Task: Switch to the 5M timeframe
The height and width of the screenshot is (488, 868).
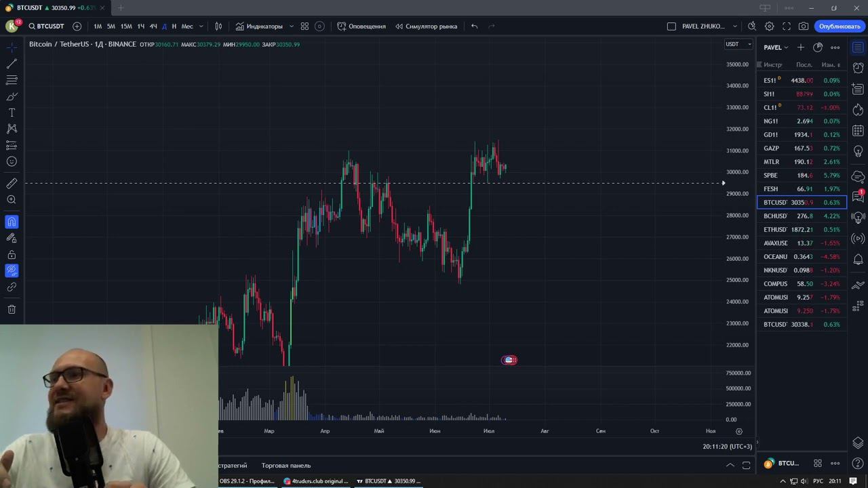Action: [111, 26]
